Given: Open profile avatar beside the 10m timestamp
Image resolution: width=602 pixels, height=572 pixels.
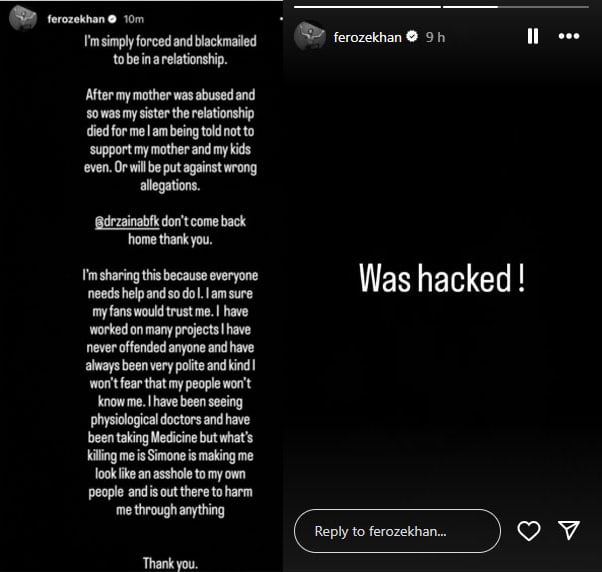Looking at the screenshot, I should [x=23, y=18].
